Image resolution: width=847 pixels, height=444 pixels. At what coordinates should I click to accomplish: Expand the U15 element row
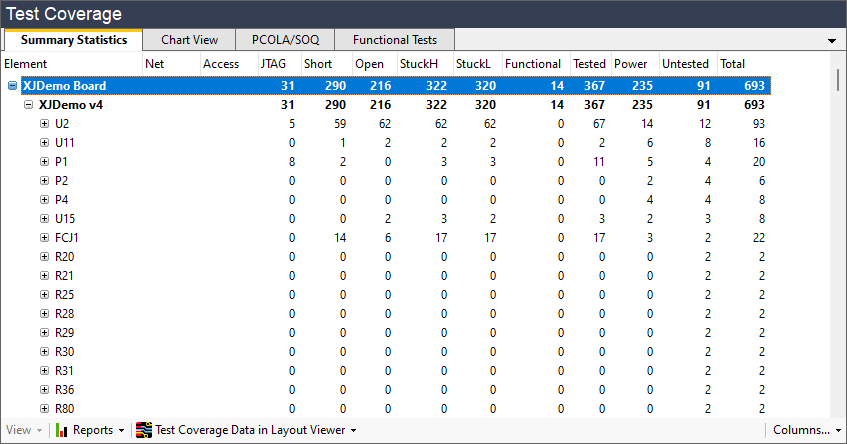click(44, 219)
